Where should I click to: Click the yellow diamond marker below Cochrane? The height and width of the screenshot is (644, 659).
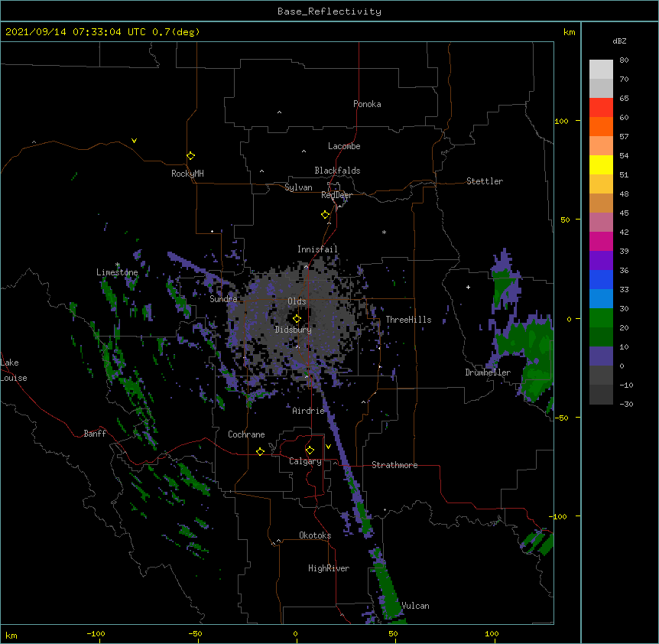pos(260,451)
